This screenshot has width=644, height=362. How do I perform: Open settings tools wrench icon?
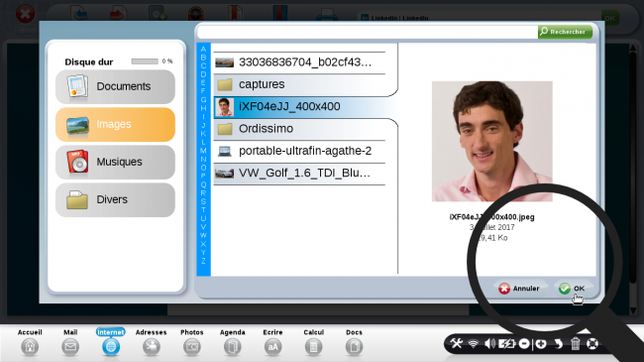457,343
